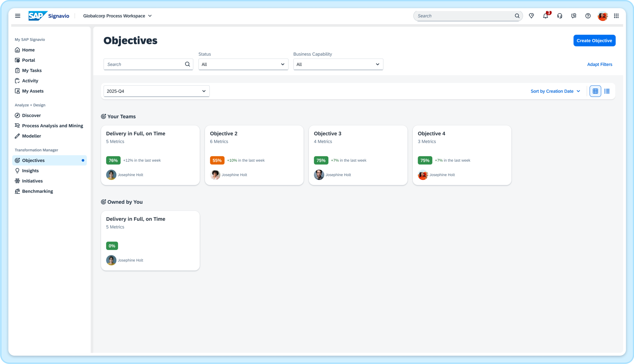Screen dimensions: 634x364
Task: Click the diamond icon in header
Action: [531, 16]
